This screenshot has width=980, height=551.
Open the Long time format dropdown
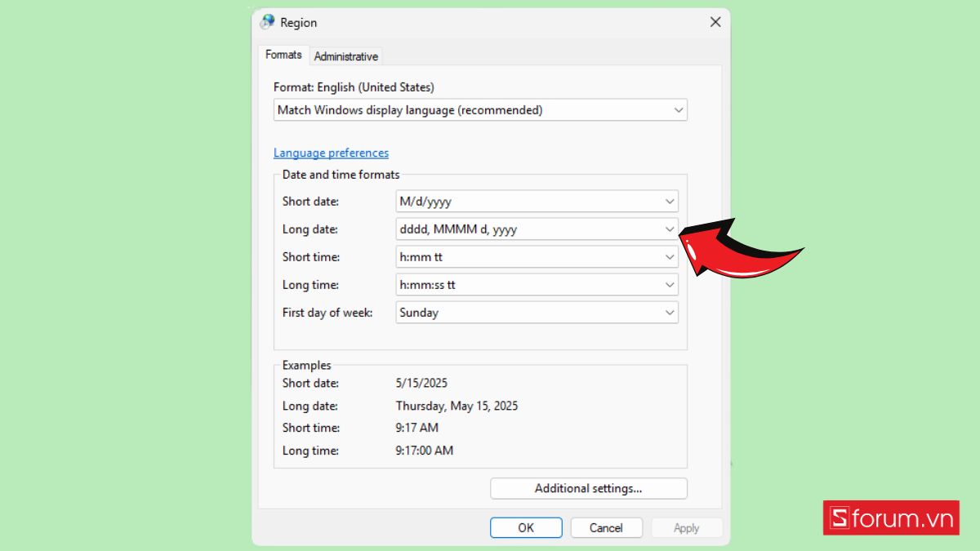[537, 285]
